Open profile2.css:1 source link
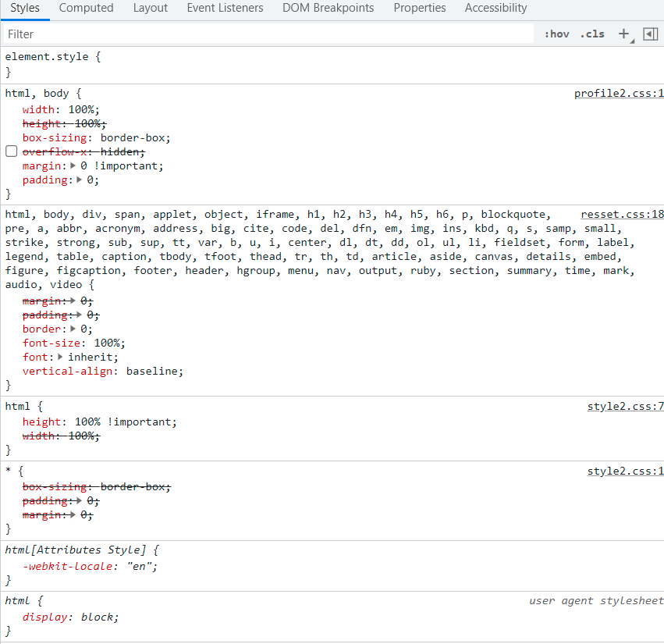The height and width of the screenshot is (644, 664). (x=619, y=93)
